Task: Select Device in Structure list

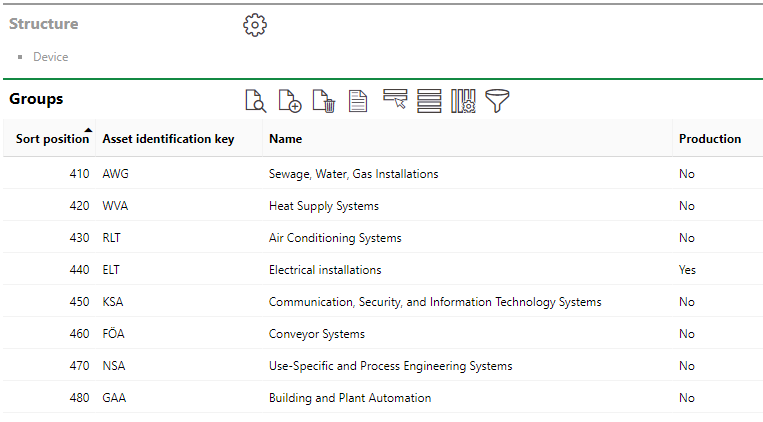Action: click(x=51, y=57)
